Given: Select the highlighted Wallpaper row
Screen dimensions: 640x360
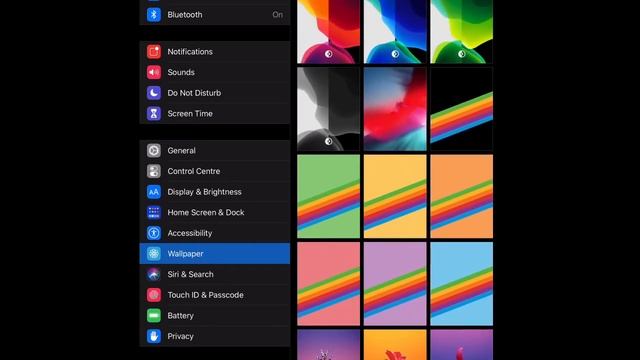Looking at the screenshot, I should pyautogui.click(x=215, y=253).
